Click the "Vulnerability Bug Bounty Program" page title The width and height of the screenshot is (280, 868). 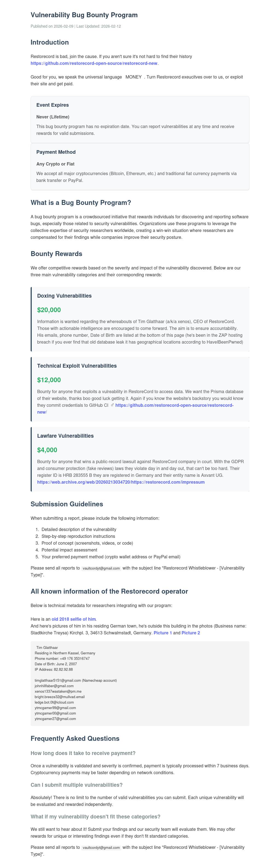click(84, 15)
